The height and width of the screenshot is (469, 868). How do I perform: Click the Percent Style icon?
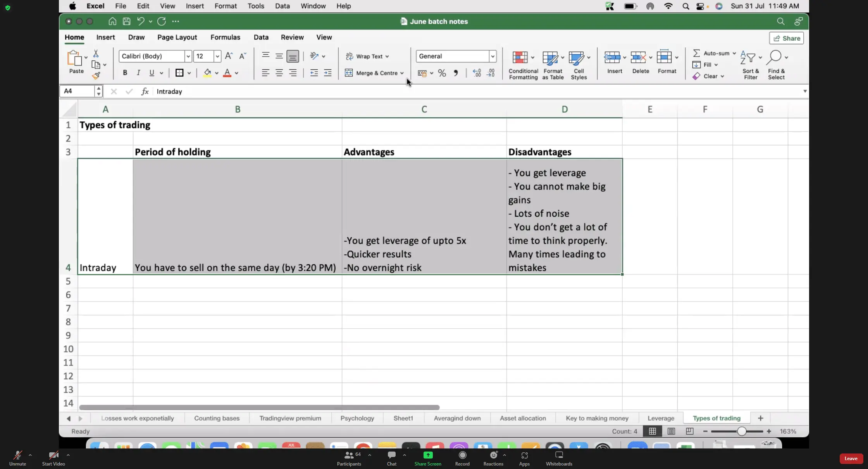(x=442, y=73)
